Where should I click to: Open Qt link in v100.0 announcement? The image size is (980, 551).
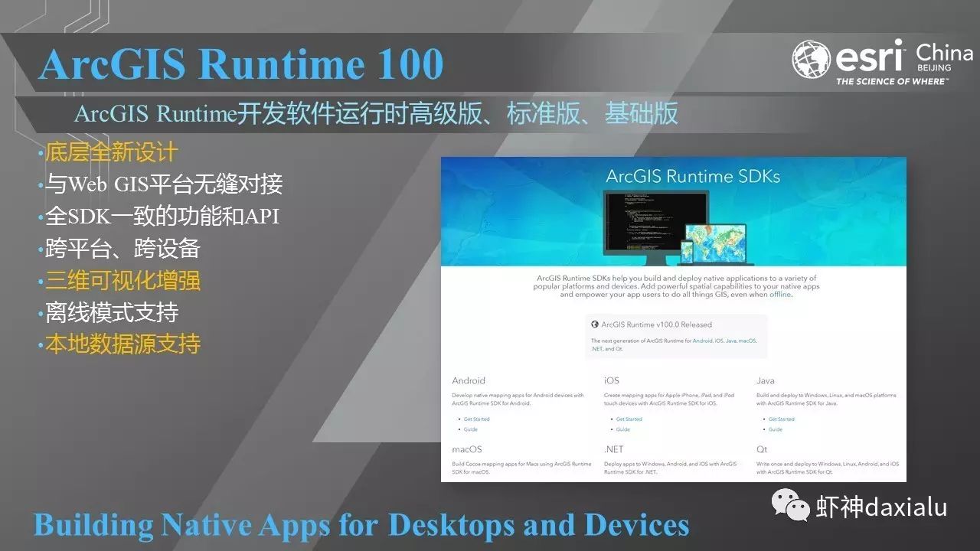click(619, 349)
